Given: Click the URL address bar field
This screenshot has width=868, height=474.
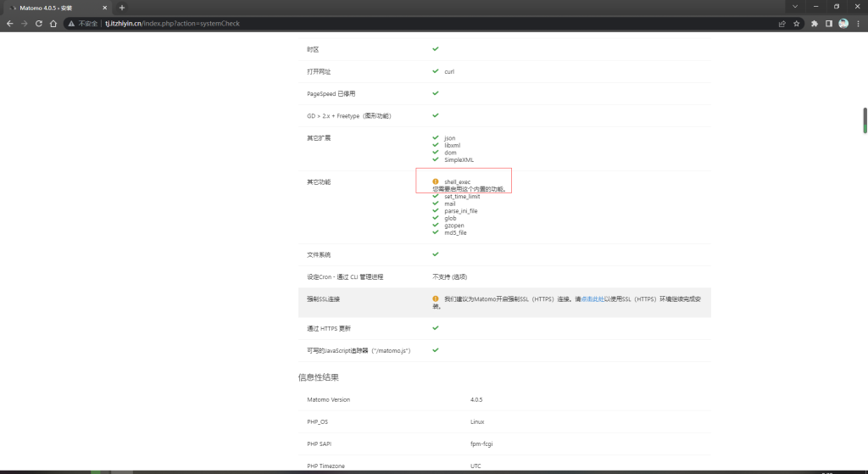Looking at the screenshot, I should pyautogui.click(x=424, y=24).
